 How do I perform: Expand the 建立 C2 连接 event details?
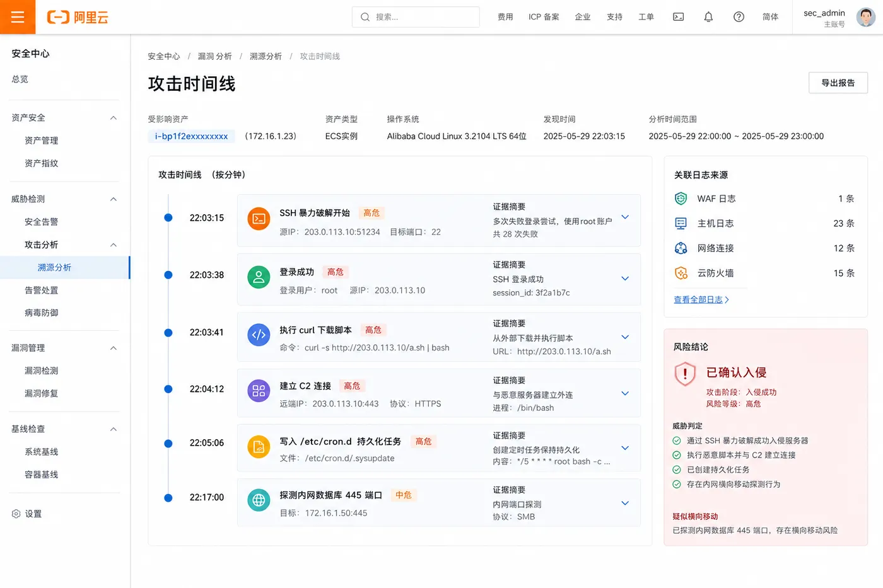tap(625, 393)
